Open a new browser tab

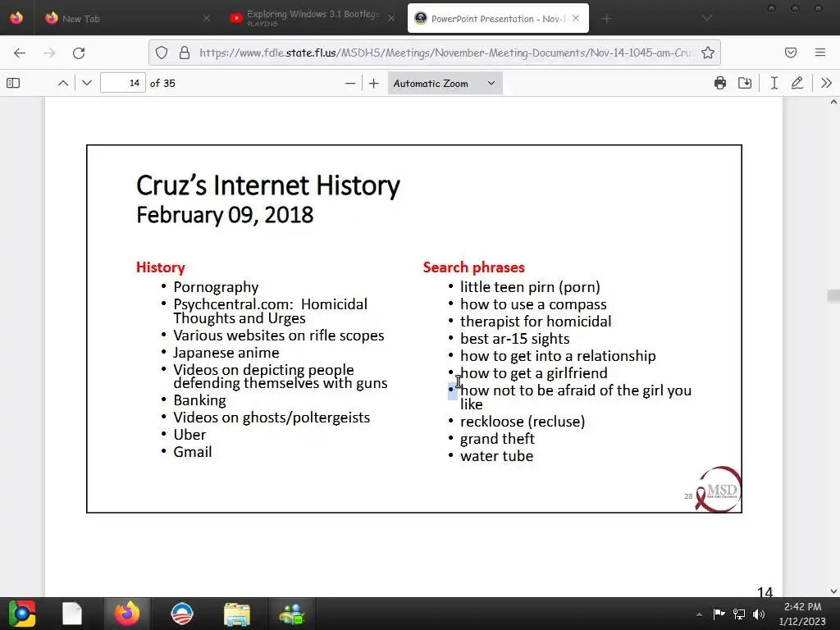[x=606, y=19]
